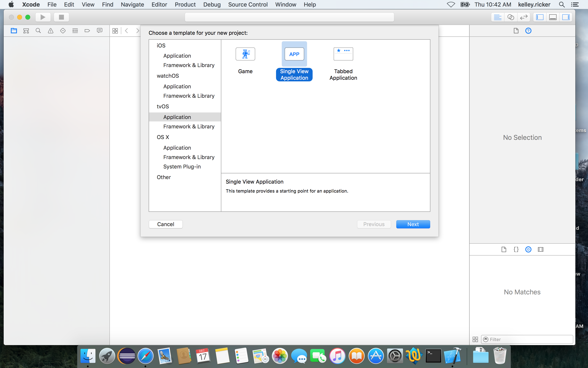Show the Object library icon
The image size is (588, 368).
[x=528, y=249]
